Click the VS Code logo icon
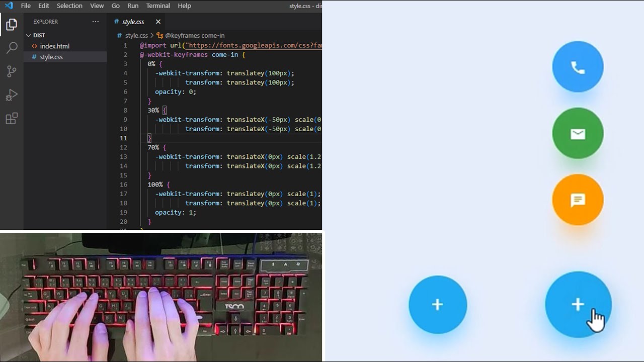644x362 pixels. 9,6
